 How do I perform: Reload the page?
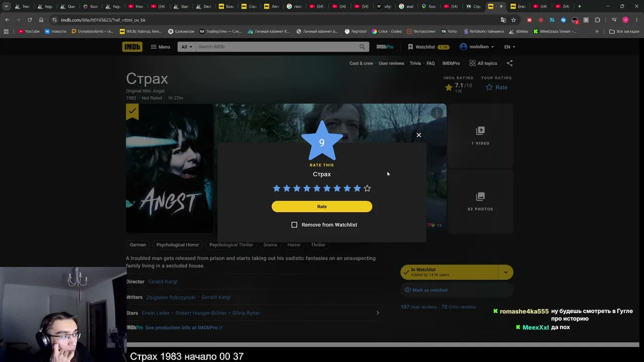[30, 20]
